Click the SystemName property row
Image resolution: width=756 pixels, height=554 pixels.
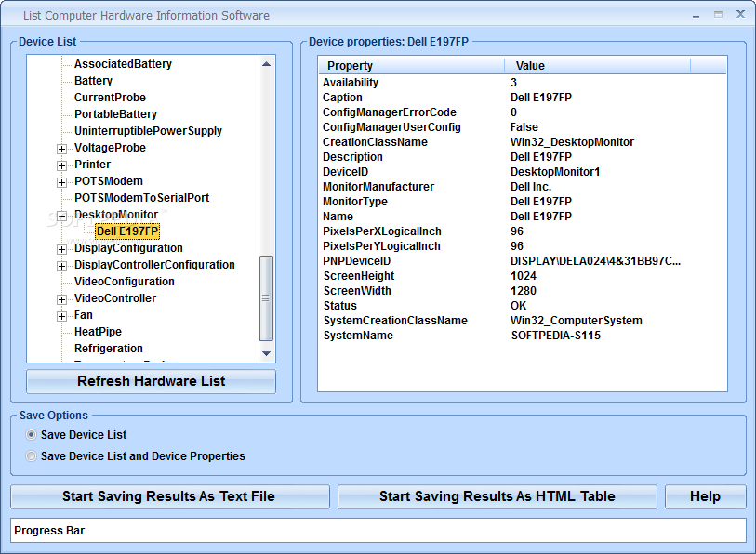point(523,336)
